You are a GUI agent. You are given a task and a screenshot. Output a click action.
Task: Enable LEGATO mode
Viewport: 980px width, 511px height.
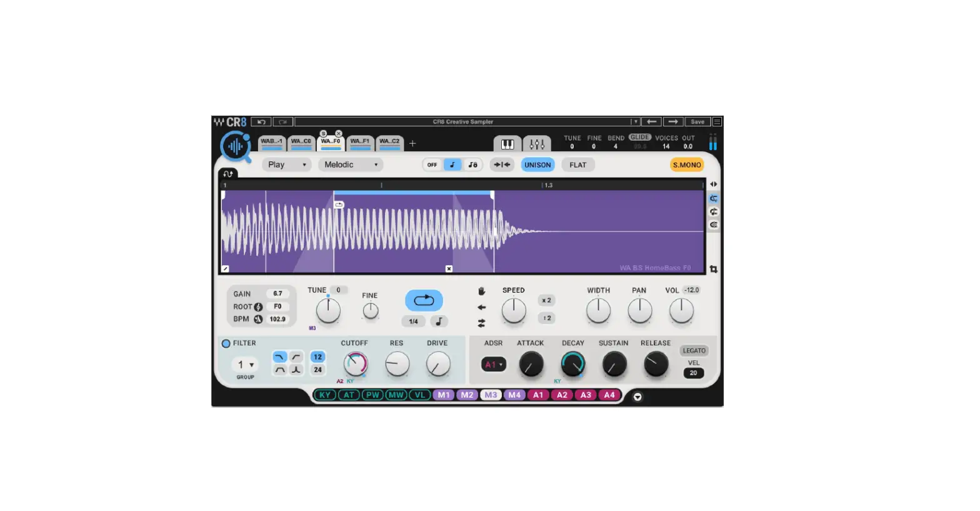(x=694, y=351)
